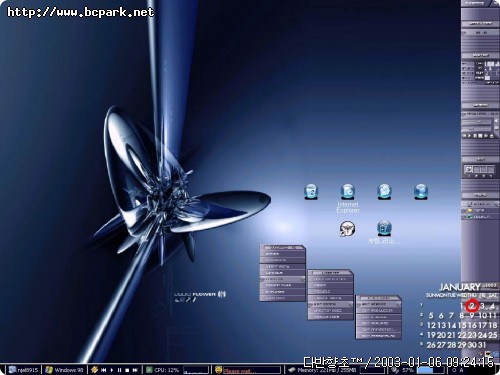The height and width of the screenshot is (375, 500).
Task: Open the rightmost blue orb desktop icon
Action: 421,192
